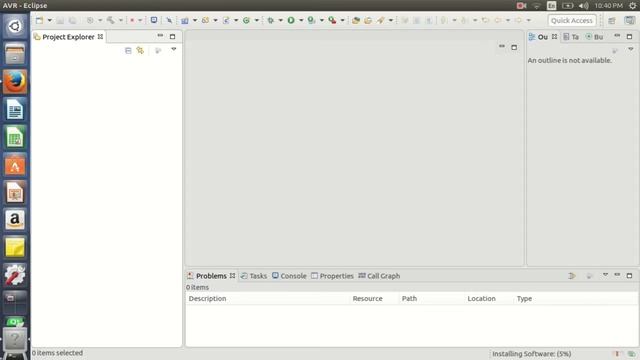The height and width of the screenshot is (360, 640).
Task: Click the Description column header
Action: 268,298
